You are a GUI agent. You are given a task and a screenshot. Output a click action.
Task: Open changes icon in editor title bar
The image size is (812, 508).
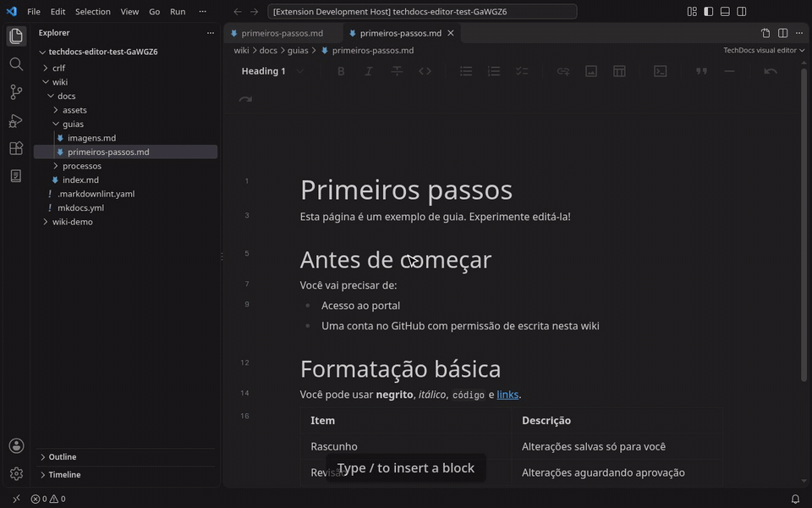(766, 33)
